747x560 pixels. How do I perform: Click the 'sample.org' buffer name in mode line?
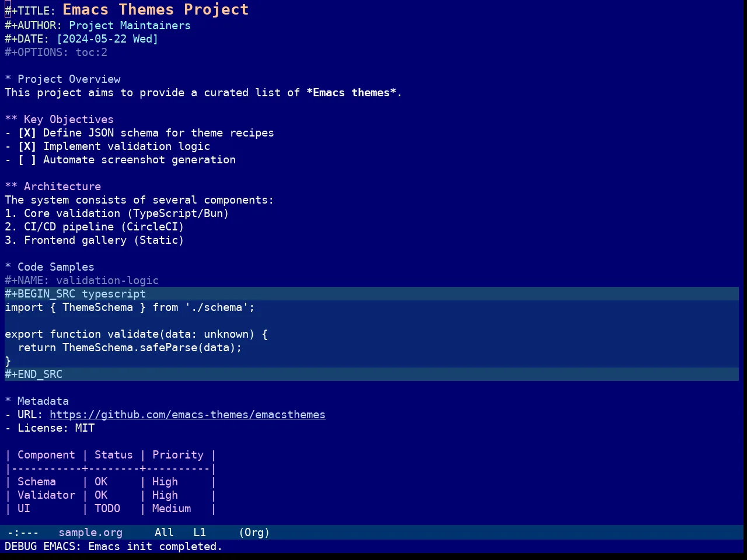[x=90, y=533]
